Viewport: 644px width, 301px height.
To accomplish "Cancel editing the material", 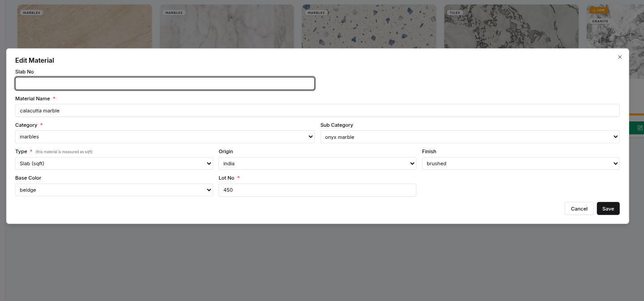I will click(x=579, y=209).
